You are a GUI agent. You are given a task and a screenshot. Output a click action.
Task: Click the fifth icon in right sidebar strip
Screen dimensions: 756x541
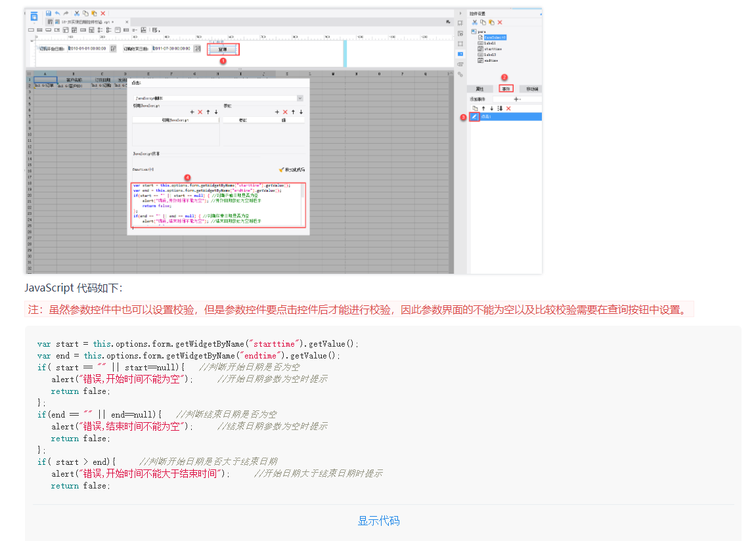(x=460, y=64)
